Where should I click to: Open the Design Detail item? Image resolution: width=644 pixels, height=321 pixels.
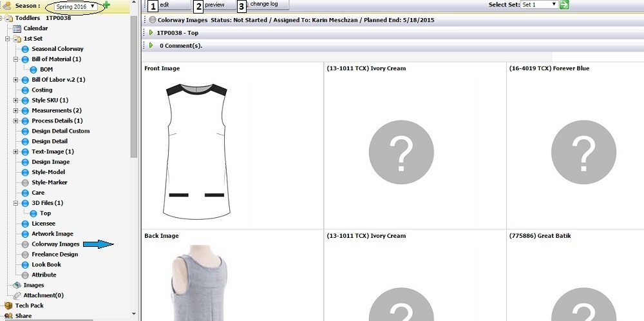50,141
